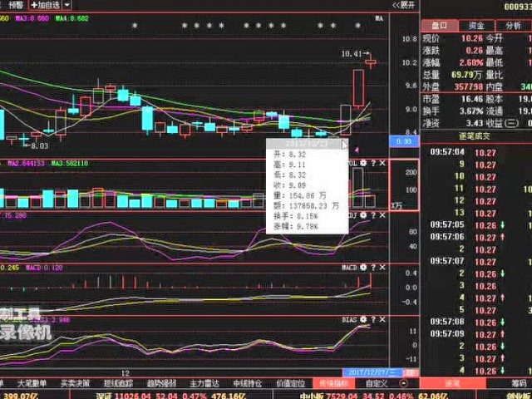Click the round arrow icon beside 自定义
The height and width of the screenshot is (399, 532).
click(x=403, y=383)
